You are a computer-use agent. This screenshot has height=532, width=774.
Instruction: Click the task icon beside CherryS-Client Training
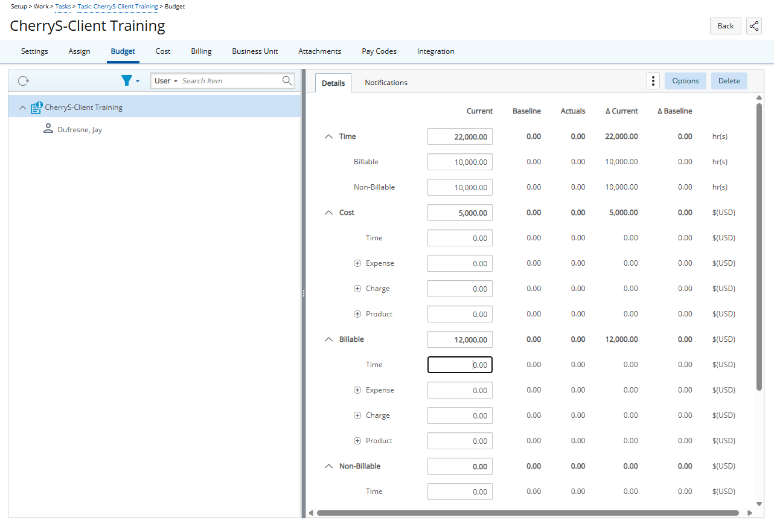click(36, 107)
